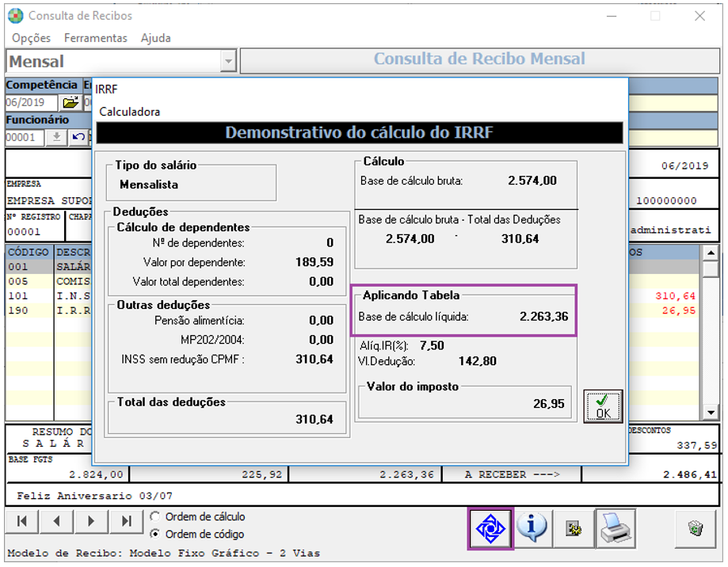Click the Competência 06/2019 input field

click(31, 102)
